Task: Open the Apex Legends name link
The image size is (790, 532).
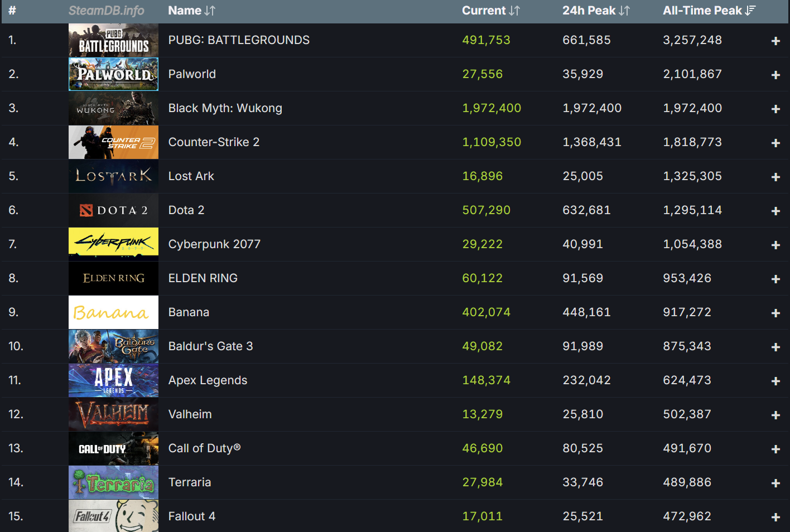Action: tap(208, 380)
